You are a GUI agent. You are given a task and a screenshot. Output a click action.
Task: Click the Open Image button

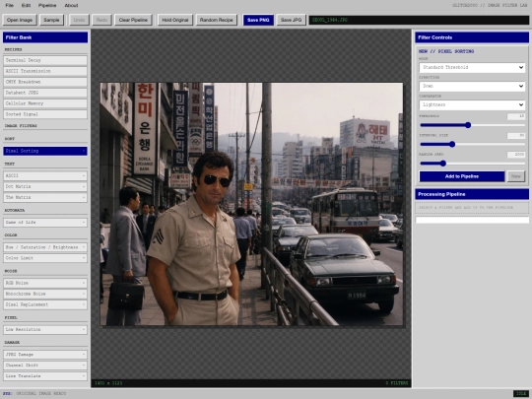coord(20,20)
